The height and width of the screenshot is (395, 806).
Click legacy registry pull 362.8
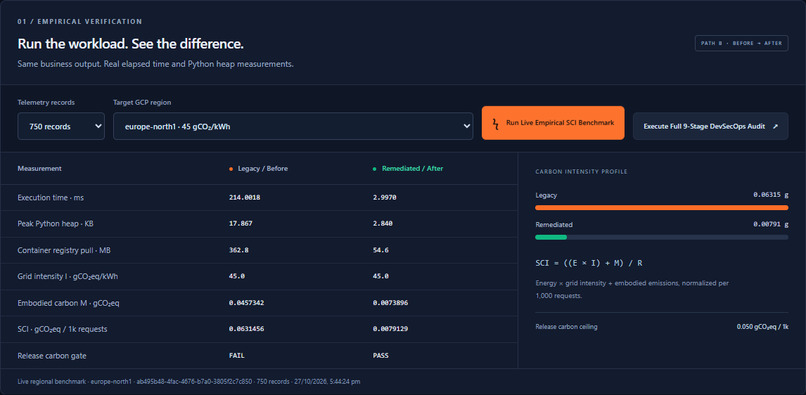coord(239,250)
